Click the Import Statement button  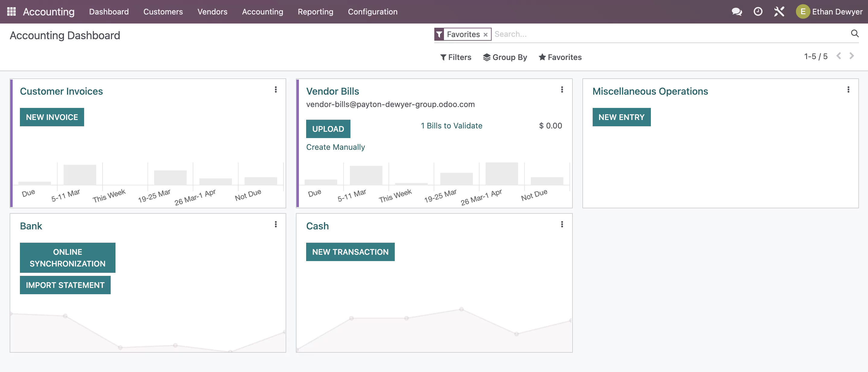click(x=65, y=285)
